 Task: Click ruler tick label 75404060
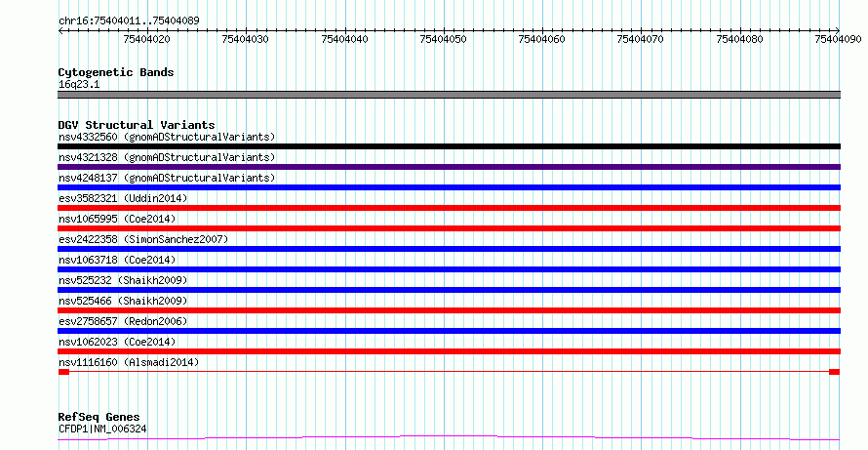click(541, 39)
